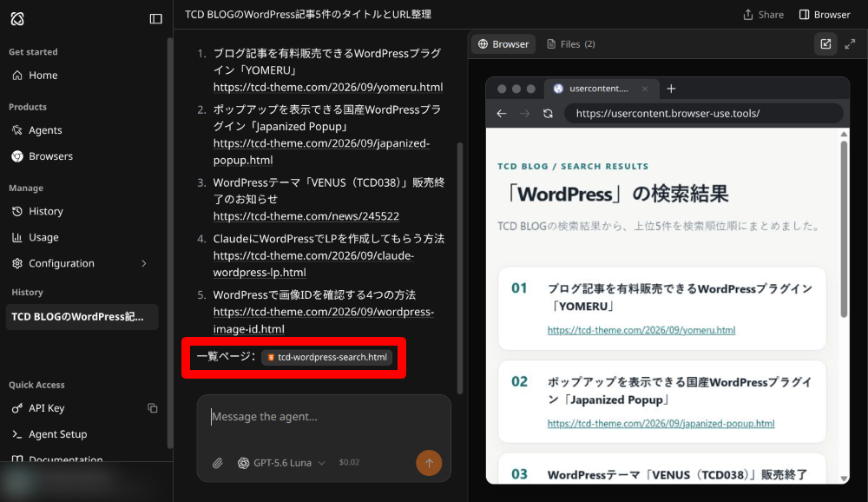The image size is (868, 502).
Task: Click the chat panel vertical scrollbar
Action: pos(459,268)
